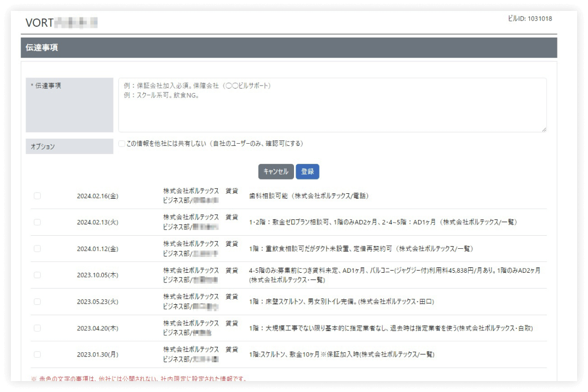Check the row dated 2023.01.30(月)
Image resolution: width=588 pixels, height=392 pixels.
[x=37, y=354]
